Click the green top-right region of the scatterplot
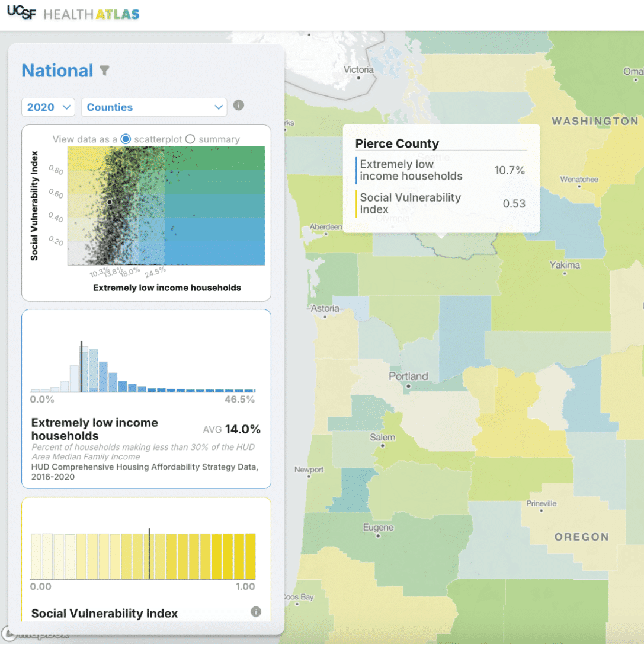The image size is (644, 645). point(214,158)
